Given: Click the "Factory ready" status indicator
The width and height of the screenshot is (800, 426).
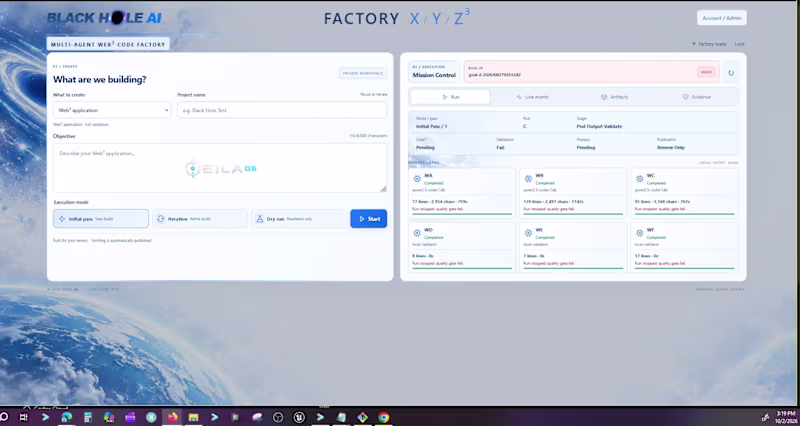Looking at the screenshot, I should click(x=709, y=44).
